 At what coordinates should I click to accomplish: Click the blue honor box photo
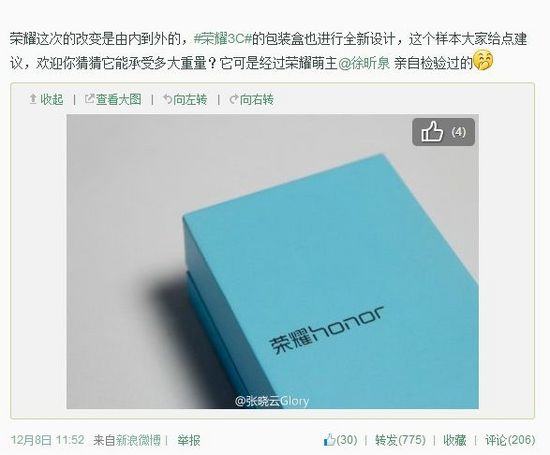point(273,261)
